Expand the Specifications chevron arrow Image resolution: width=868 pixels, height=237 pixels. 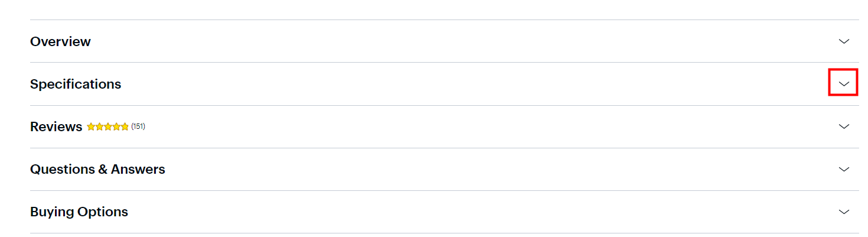tap(844, 84)
